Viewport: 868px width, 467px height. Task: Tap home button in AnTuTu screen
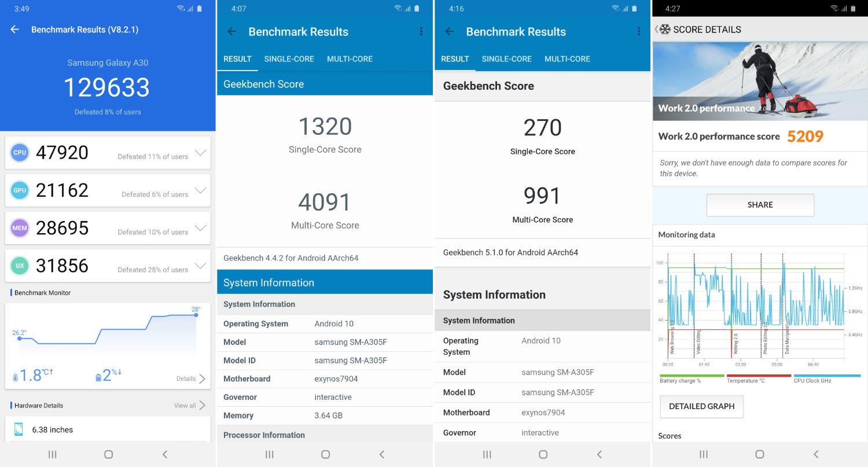click(108, 454)
